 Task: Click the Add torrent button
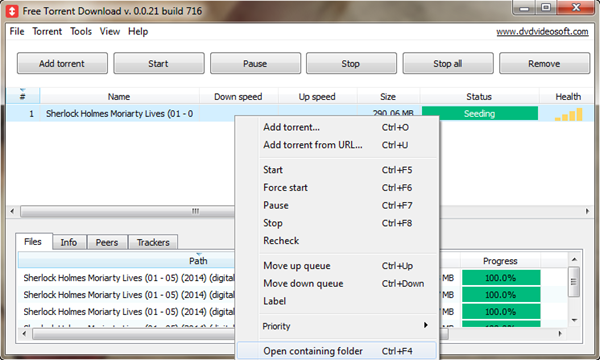point(62,64)
